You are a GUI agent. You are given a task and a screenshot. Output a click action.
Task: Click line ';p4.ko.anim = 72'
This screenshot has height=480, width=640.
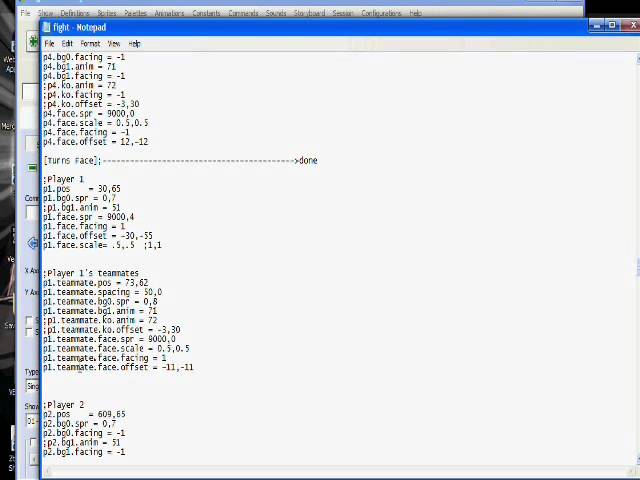[x=80, y=85]
